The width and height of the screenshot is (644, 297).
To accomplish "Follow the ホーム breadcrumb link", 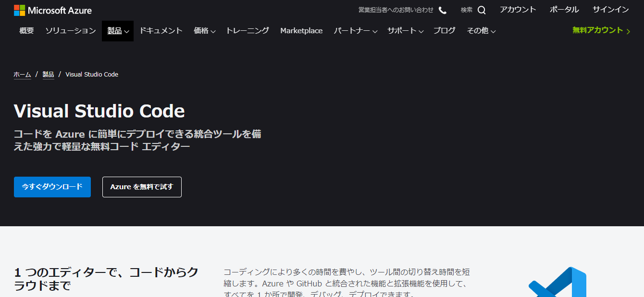I will (x=22, y=75).
